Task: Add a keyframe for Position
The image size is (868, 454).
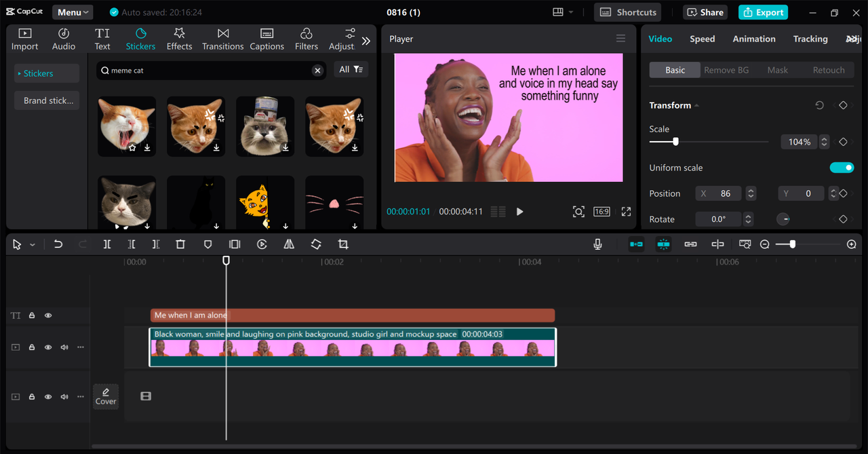Action: click(x=843, y=193)
